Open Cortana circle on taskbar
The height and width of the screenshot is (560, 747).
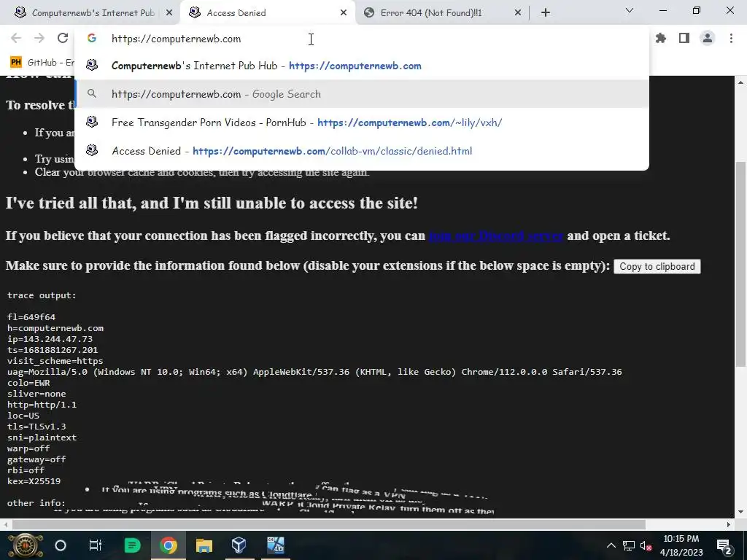pos(61,545)
